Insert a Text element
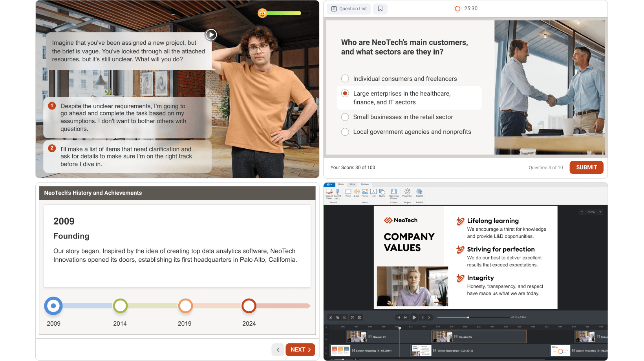Image resolution: width=644 pixels, height=361 pixels. (373, 191)
